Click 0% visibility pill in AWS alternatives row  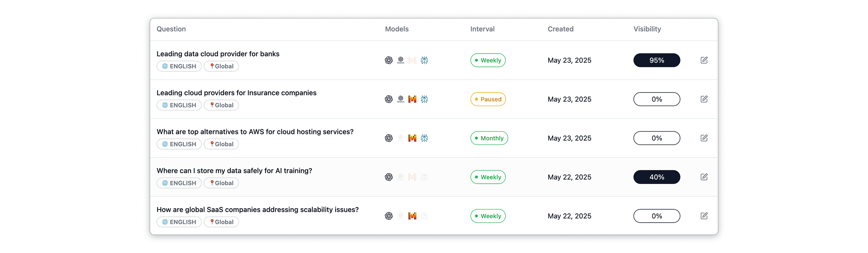click(657, 138)
